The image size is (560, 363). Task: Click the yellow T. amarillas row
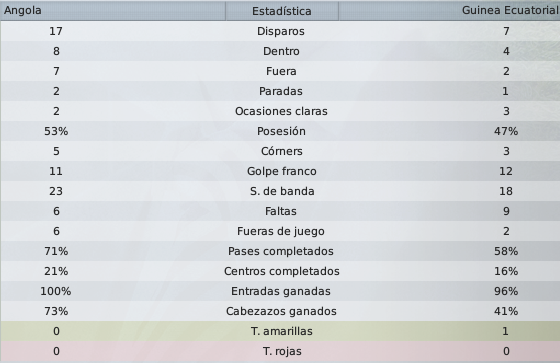click(x=280, y=331)
